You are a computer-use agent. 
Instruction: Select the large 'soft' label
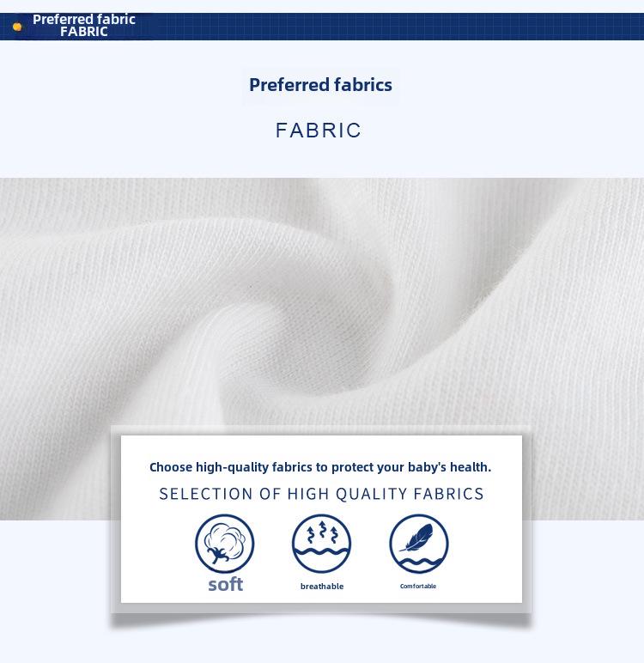[225, 585]
